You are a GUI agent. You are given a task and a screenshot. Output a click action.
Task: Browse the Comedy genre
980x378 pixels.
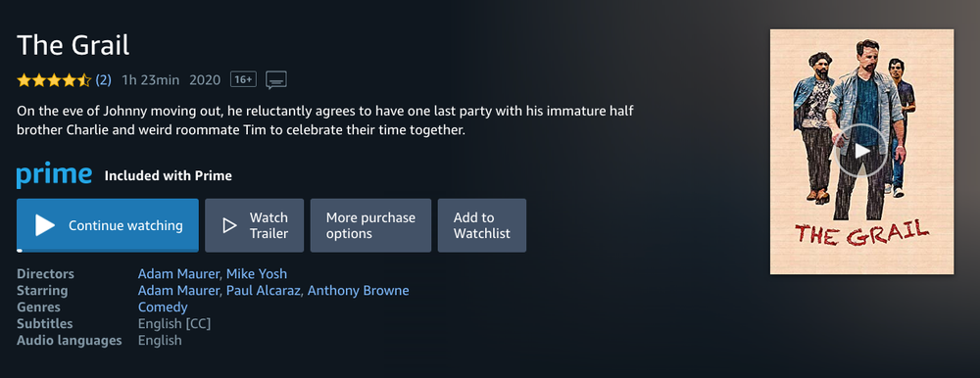(163, 307)
